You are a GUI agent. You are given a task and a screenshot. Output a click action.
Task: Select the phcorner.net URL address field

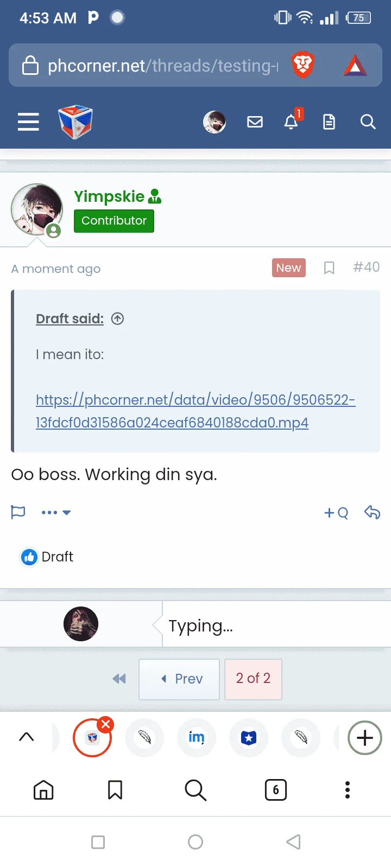[x=163, y=66]
